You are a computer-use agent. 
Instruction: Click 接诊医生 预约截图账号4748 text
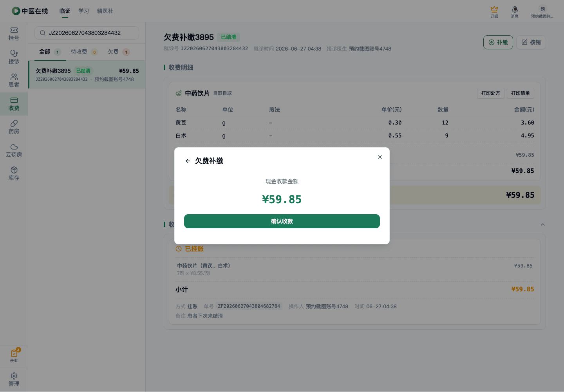[359, 49]
